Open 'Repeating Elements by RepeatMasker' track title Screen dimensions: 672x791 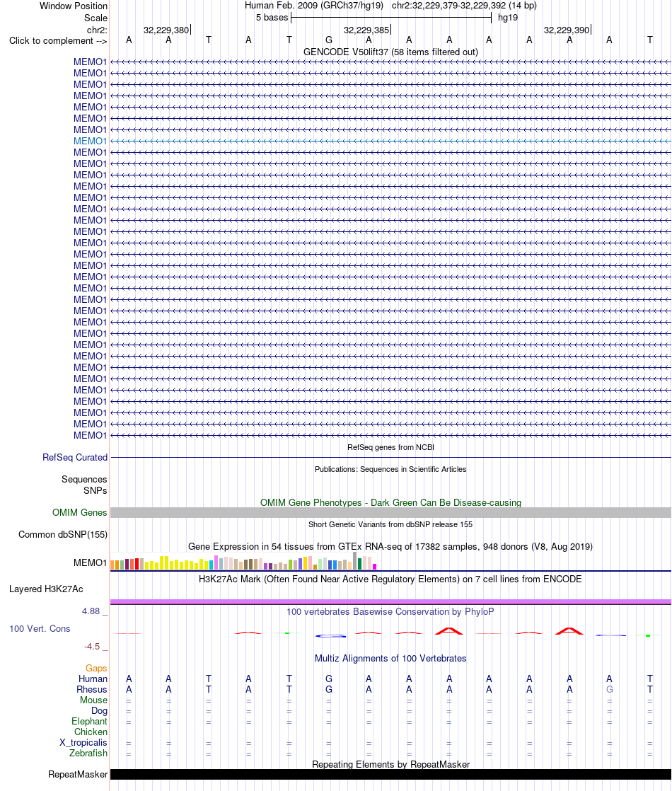[390, 764]
